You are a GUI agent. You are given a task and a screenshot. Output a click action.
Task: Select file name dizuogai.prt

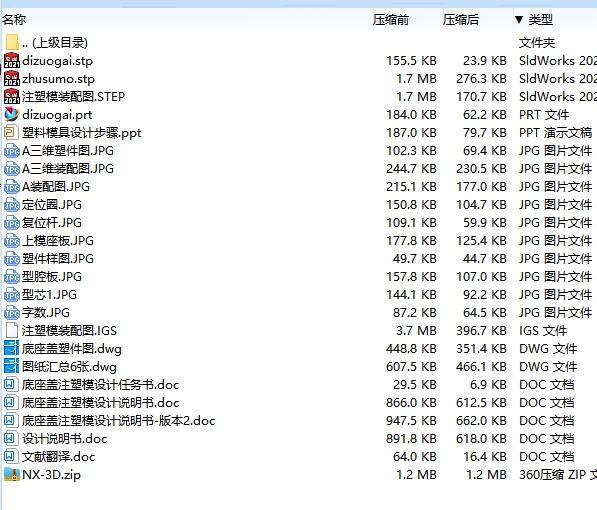tap(57, 115)
